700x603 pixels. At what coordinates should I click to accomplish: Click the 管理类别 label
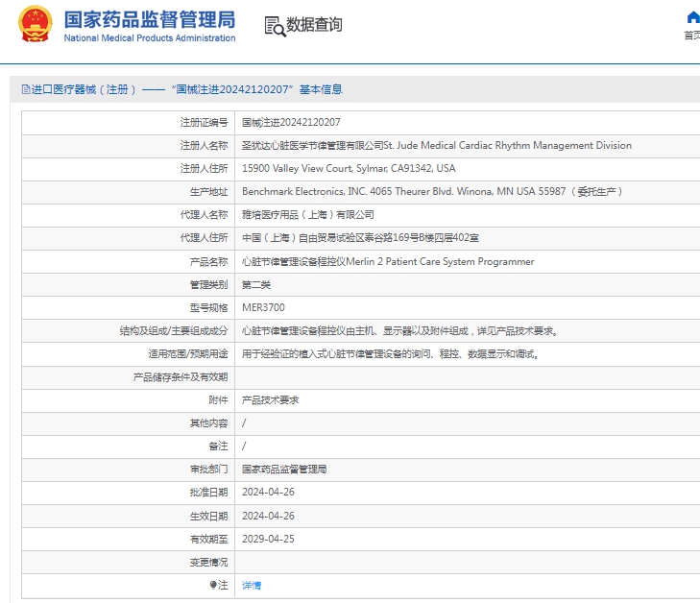pyautogui.click(x=209, y=285)
